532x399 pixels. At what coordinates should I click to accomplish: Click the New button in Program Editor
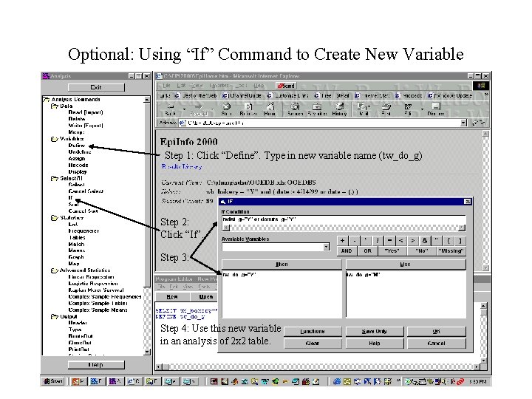(172, 296)
